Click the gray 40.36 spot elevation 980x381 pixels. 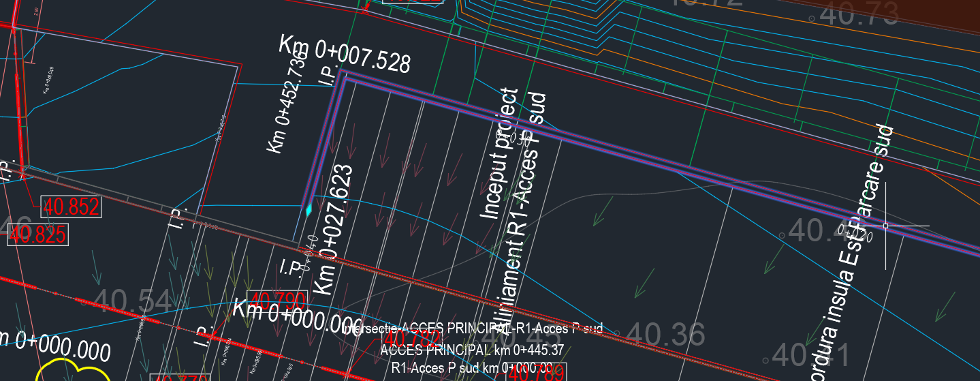tap(664, 334)
